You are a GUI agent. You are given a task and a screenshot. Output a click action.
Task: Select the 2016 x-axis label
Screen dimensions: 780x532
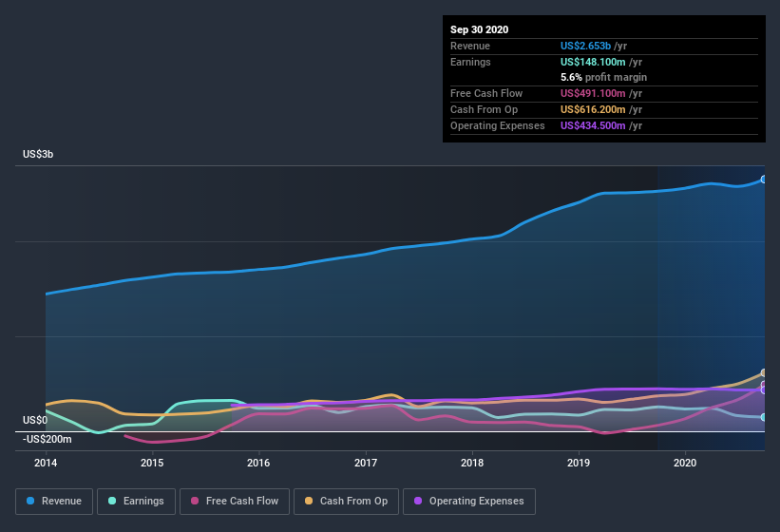pos(258,463)
